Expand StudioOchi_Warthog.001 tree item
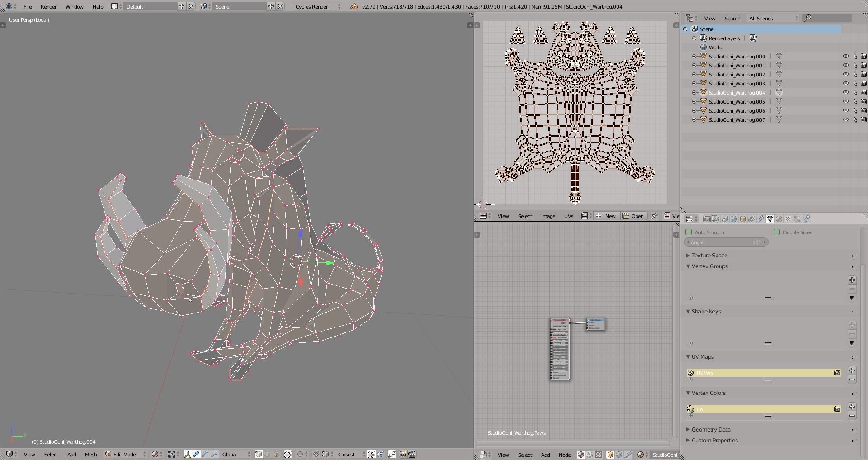 pyautogui.click(x=694, y=66)
